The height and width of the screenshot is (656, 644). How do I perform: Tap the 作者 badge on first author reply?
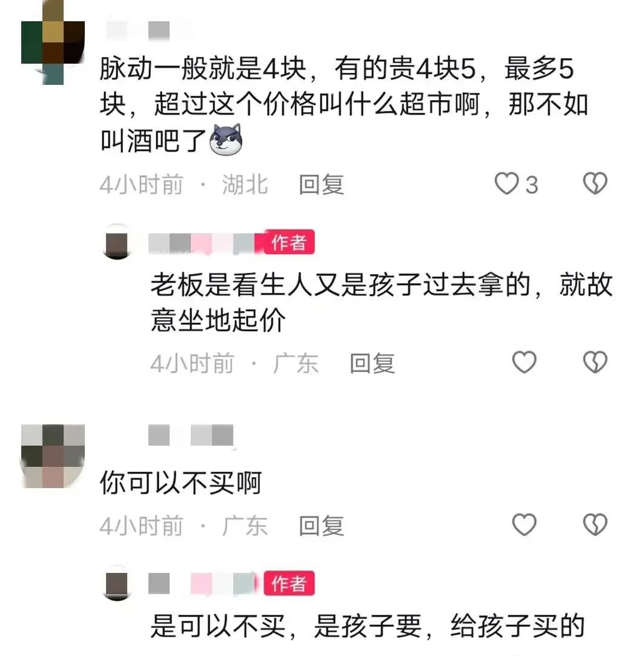tap(289, 242)
